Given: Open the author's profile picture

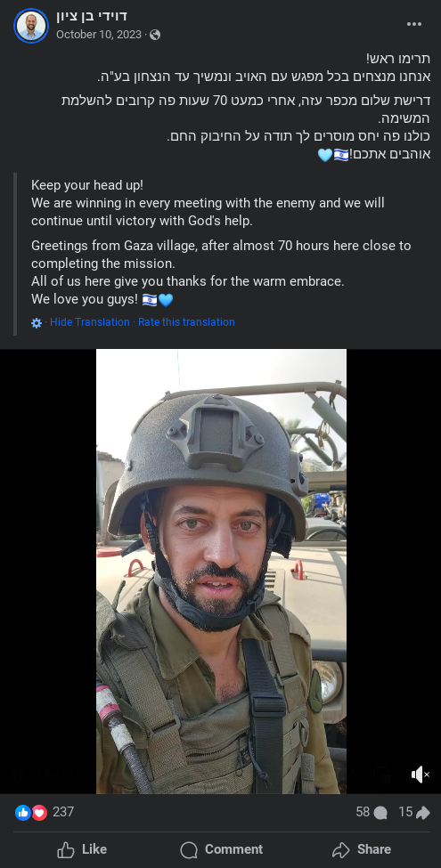Looking at the screenshot, I should point(31,26).
